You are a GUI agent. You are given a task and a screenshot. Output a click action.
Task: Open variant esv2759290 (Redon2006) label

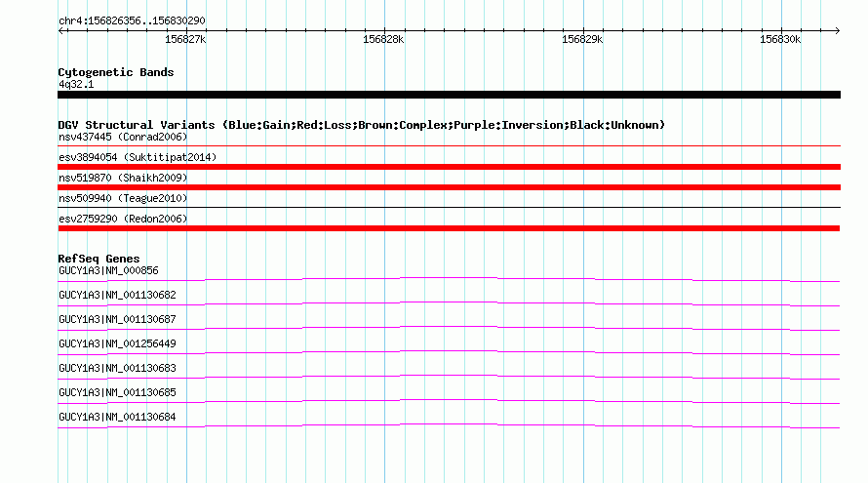[123, 219]
